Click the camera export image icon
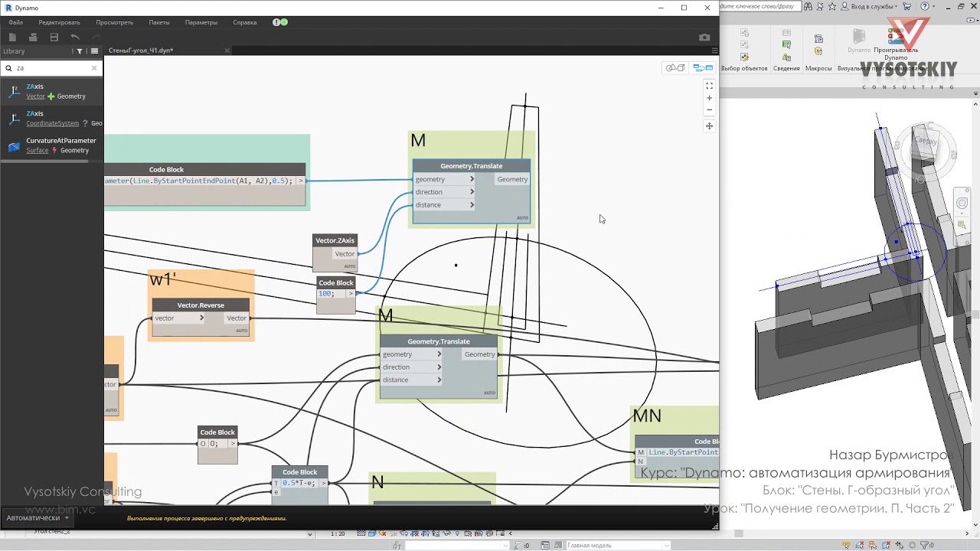The height and width of the screenshot is (551, 980). [x=704, y=37]
